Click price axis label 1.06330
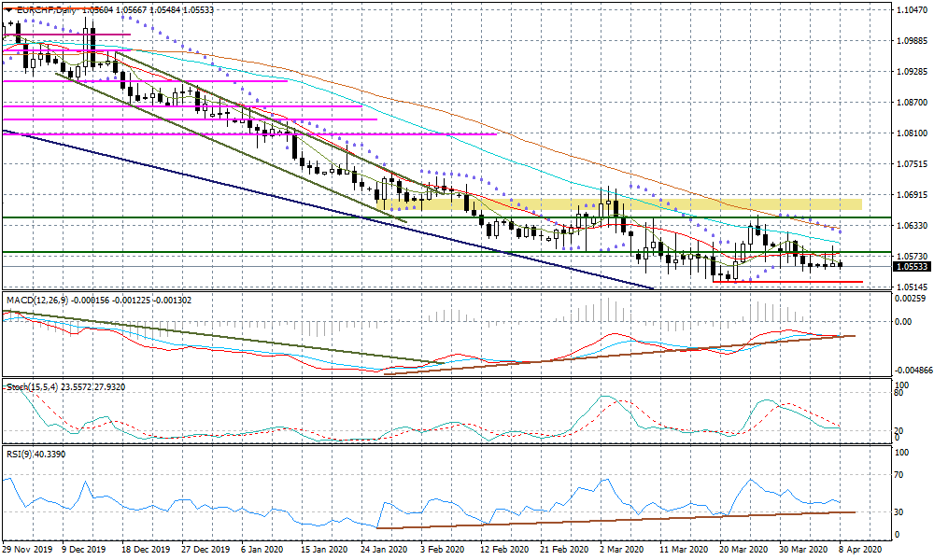Screen dimensions: 934x560 point(912,226)
